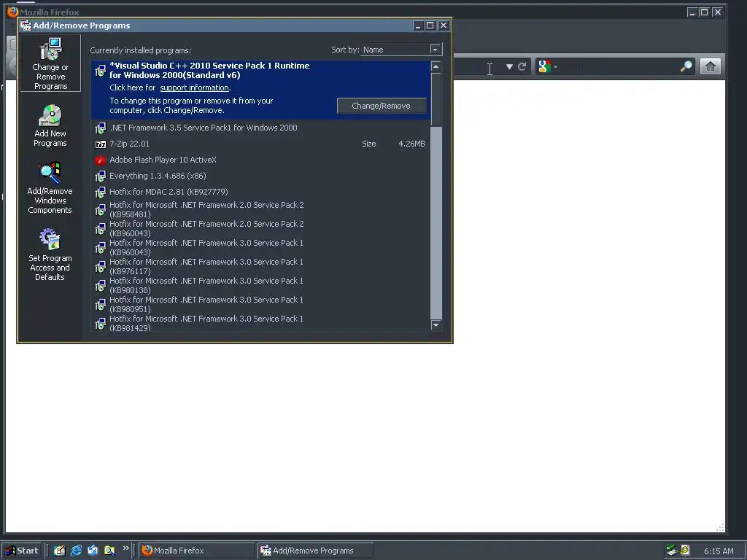This screenshot has height=560, width=747.
Task: Click Add/Remove Programs taskbar button
Action: tap(315, 551)
